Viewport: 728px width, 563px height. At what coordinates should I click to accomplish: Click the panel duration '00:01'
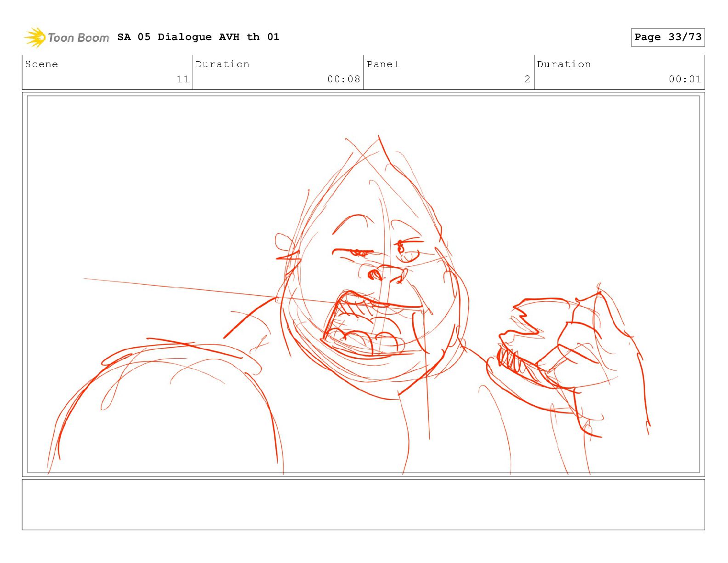(x=685, y=79)
